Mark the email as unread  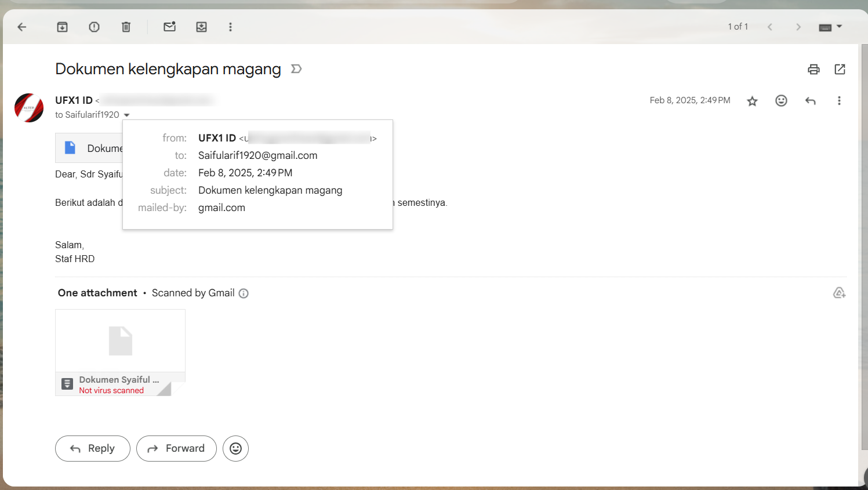(x=169, y=27)
